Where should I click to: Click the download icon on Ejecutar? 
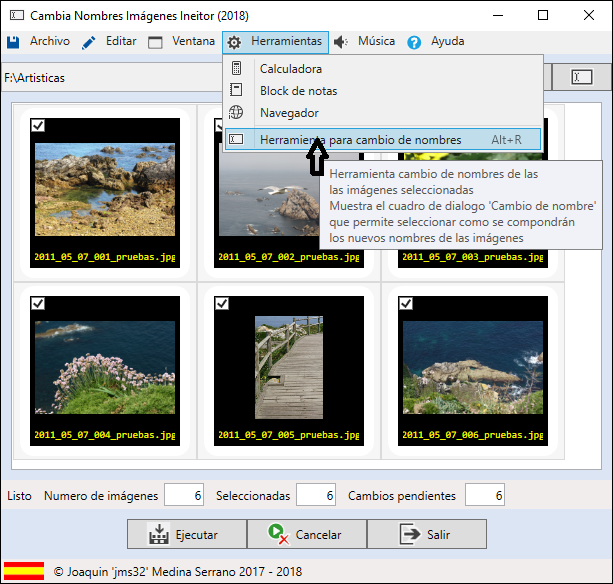159,534
